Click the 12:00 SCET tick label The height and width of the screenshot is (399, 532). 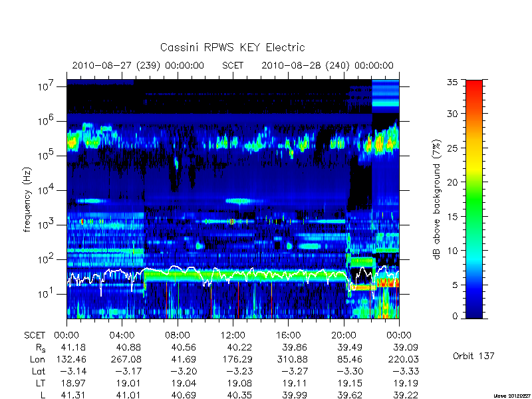[233, 335]
